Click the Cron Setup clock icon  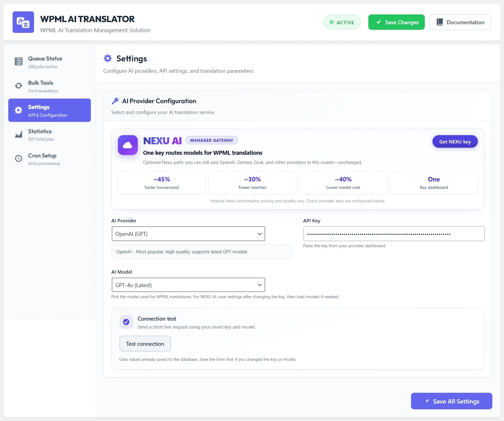pyautogui.click(x=18, y=158)
